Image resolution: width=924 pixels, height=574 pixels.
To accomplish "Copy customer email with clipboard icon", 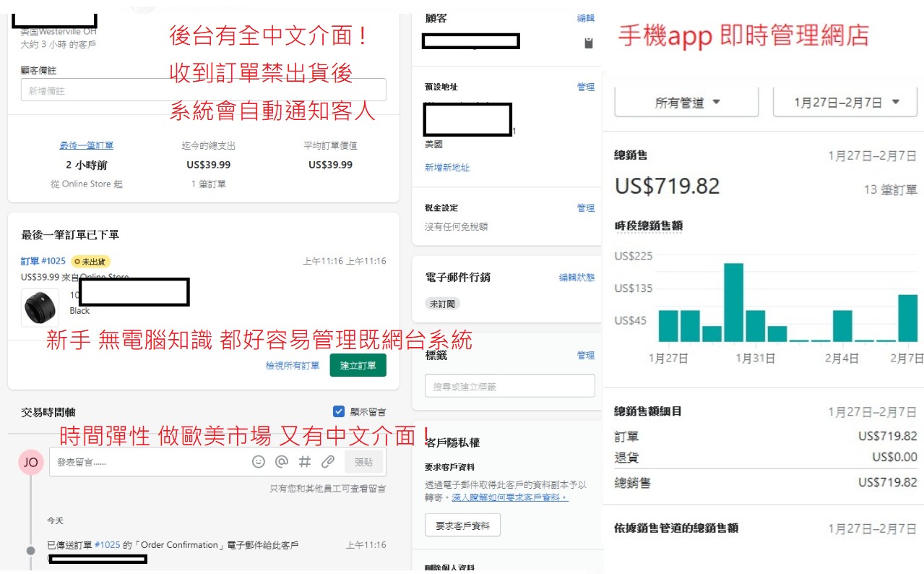I will coord(589,43).
